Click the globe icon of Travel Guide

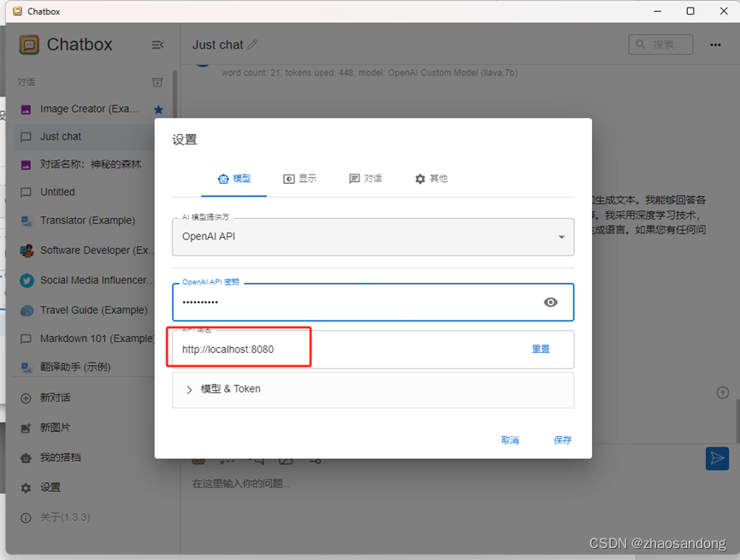pyautogui.click(x=27, y=310)
